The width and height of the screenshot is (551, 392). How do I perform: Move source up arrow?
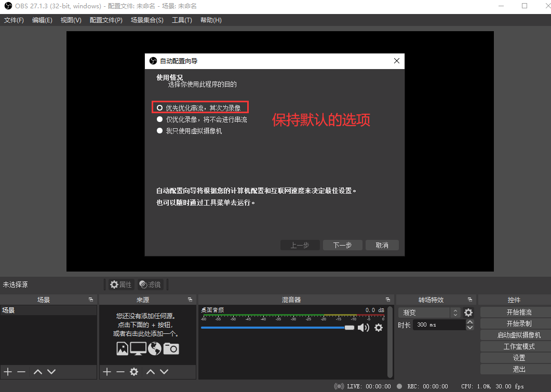point(151,372)
